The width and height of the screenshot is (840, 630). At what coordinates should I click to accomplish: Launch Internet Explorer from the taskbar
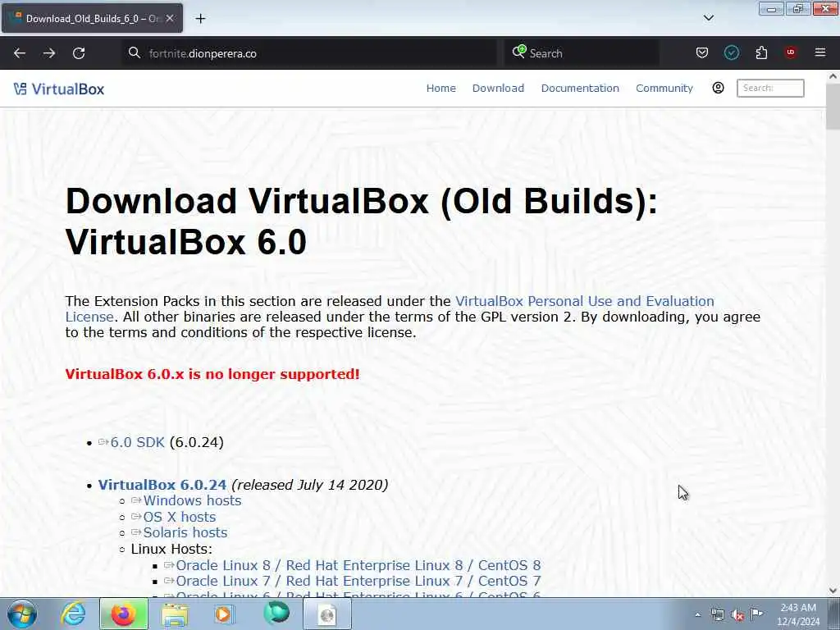73,614
